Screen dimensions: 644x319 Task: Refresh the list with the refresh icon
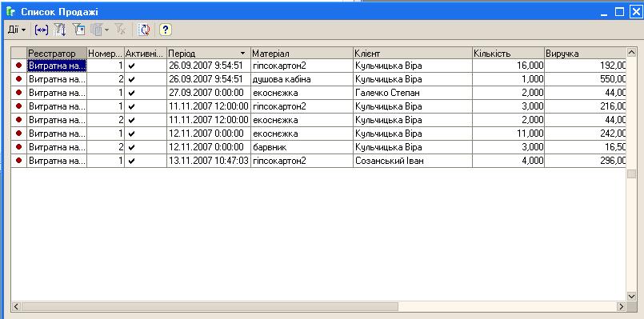tap(144, 30)
